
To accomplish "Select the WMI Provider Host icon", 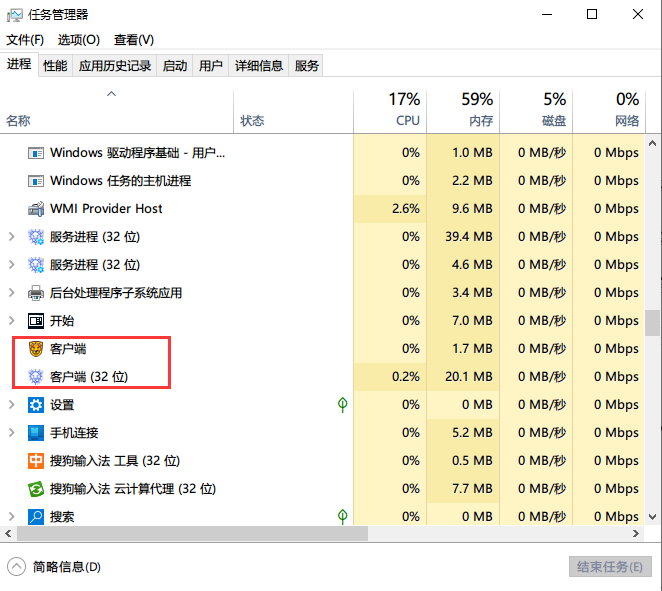I will pos(36,209).
